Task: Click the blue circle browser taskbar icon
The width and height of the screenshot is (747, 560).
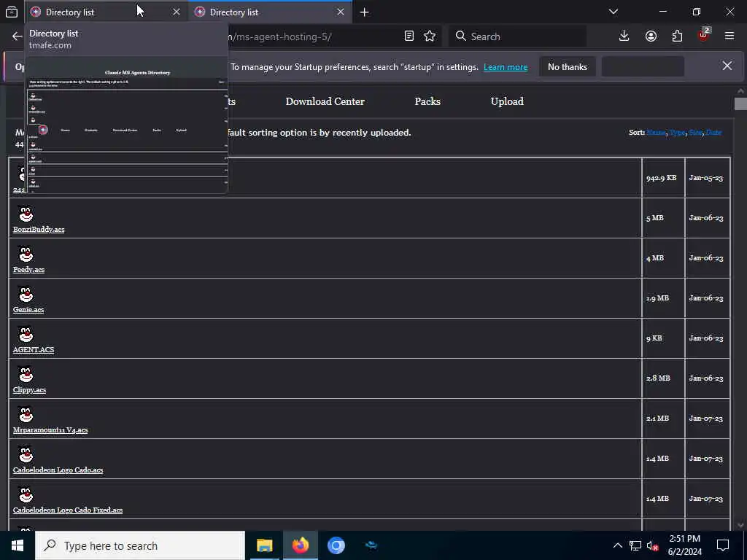Action: [x=336, y=545]
